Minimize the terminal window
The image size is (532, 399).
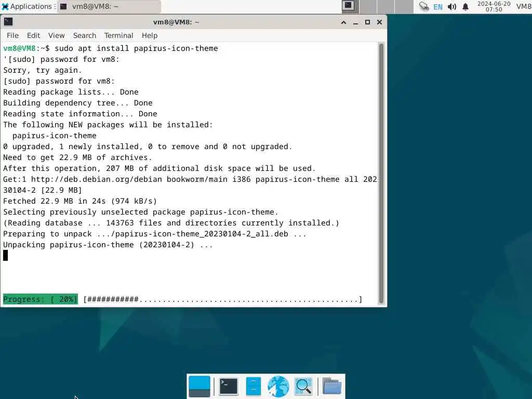[x=355, y=22]
